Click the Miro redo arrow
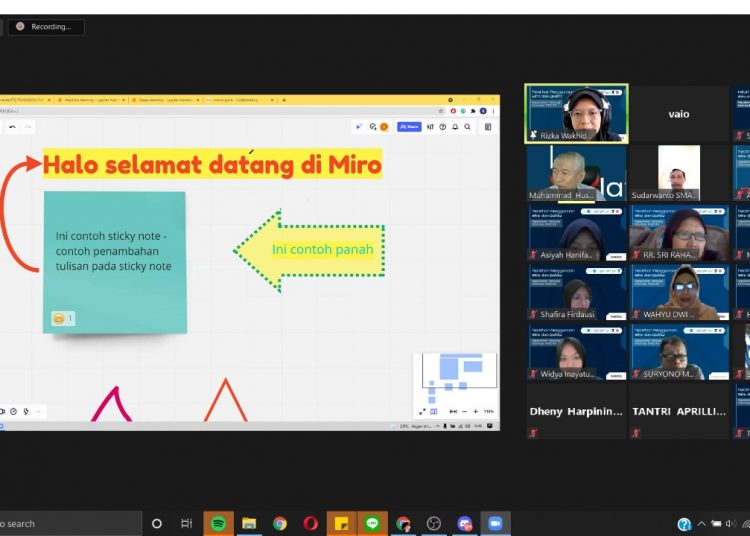This screenshot has height=536, width=750. click(x=28, y=127)
